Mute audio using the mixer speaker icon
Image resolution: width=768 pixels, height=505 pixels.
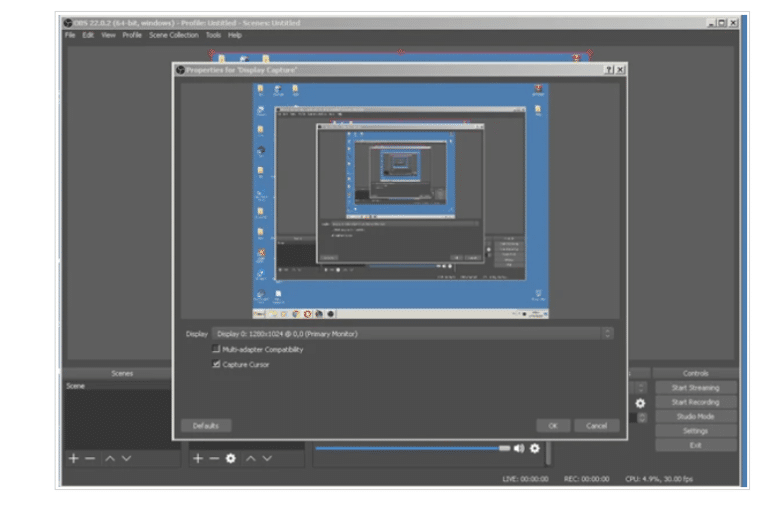tap(519, 448)
